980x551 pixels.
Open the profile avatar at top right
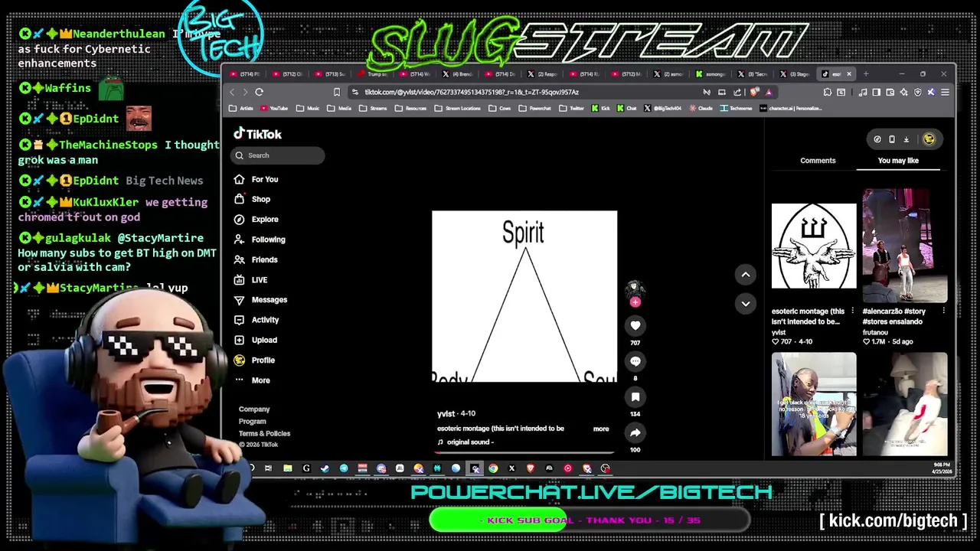(x=929, y=139)
